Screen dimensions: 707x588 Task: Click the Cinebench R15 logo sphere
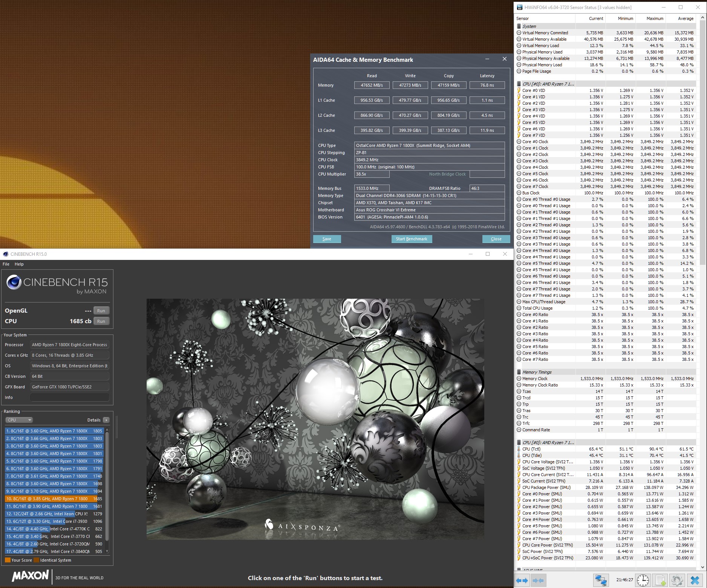tap(14, 283)
